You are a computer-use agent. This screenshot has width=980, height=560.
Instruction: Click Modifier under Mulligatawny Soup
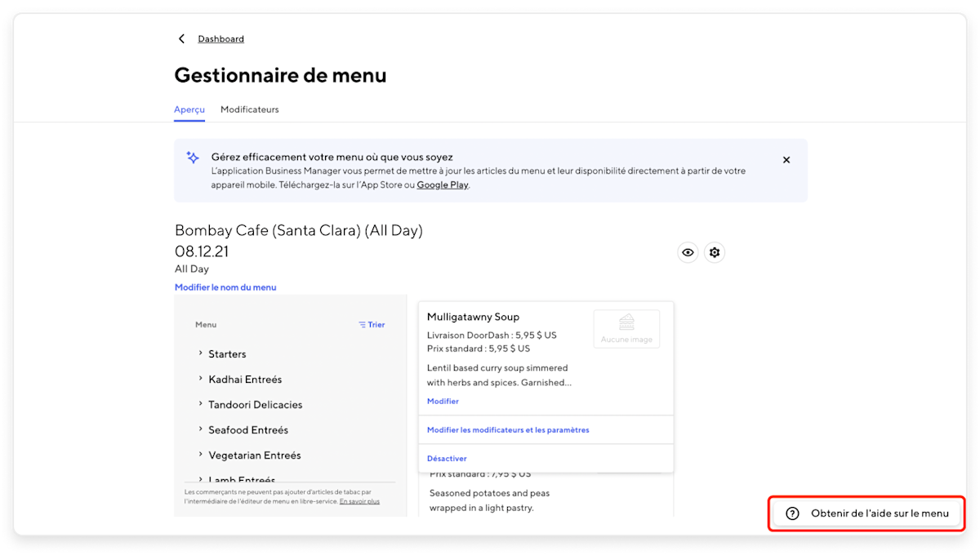click(x=443, y=402)
